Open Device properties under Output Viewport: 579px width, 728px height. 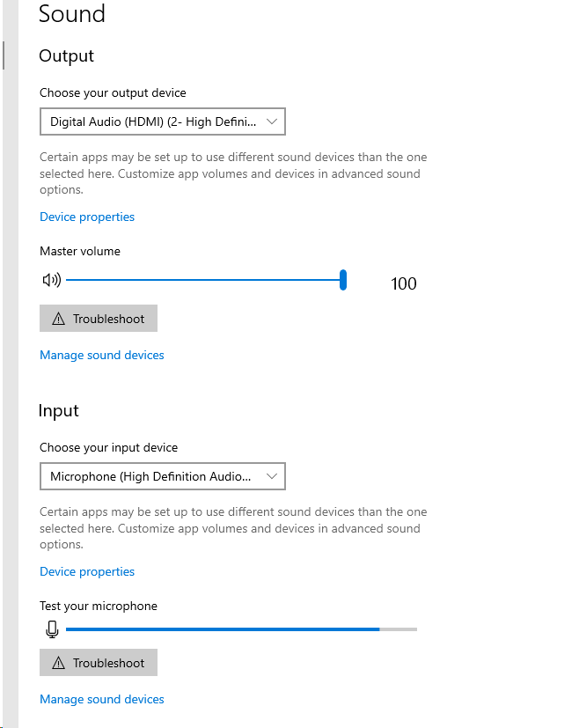pos(87,217)
